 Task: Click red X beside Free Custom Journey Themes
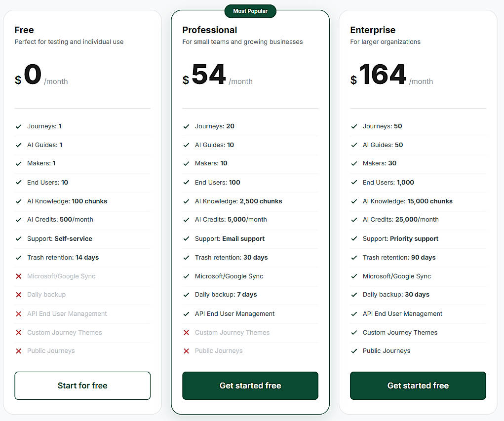pyautogui.click(x=19, y=332)
